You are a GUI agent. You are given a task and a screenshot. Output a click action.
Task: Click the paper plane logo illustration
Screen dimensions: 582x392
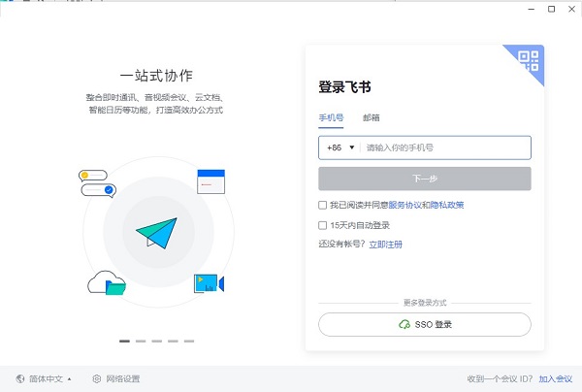pos(155,231)
